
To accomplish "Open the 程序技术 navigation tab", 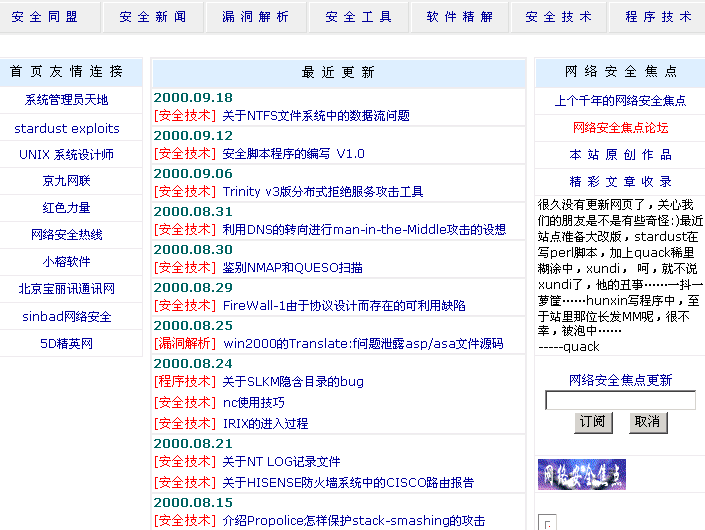I will pyautogui.click(x=658, y=17).
